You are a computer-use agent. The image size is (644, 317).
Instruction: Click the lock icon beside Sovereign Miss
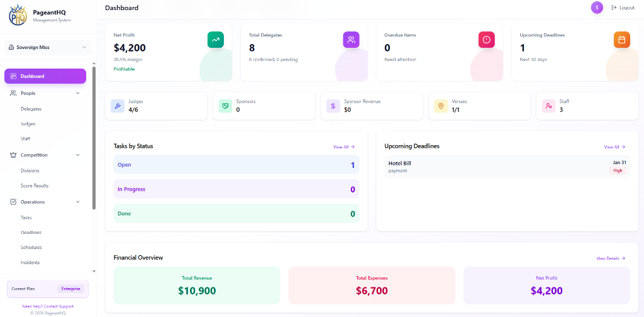click(x=11, y=47)
